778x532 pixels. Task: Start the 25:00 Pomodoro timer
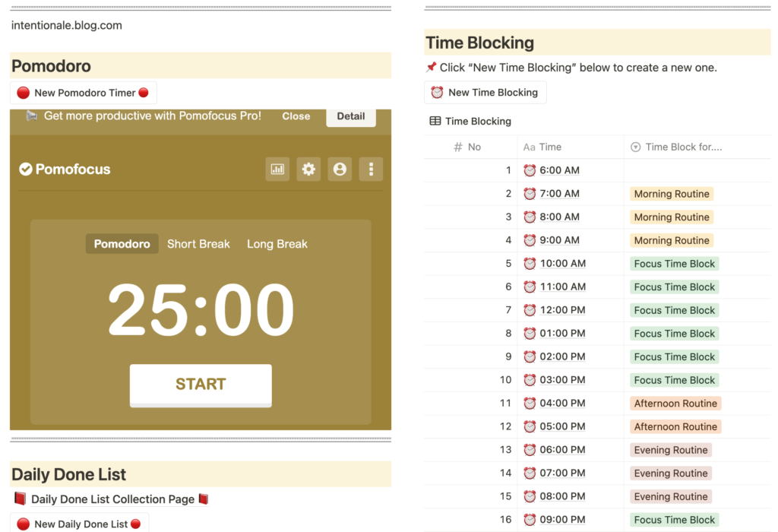(x=201, y=385)
